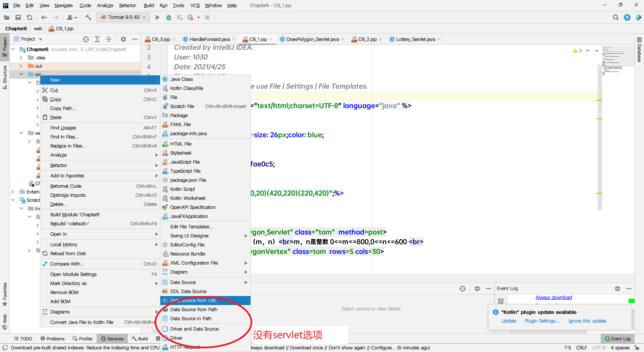The height and width of the screenshot is (352, 644).
Task: Open the Structure tool window
Action: click(x=5, y=77)
